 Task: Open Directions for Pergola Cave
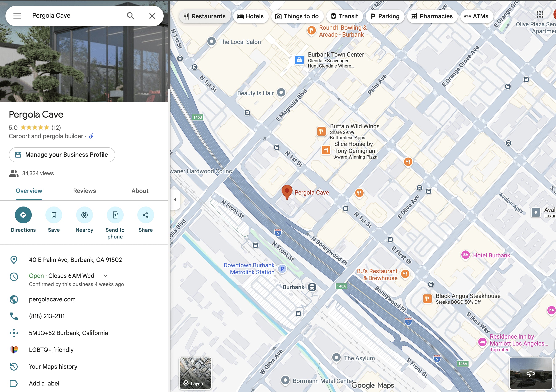click(x=23, y=215)
